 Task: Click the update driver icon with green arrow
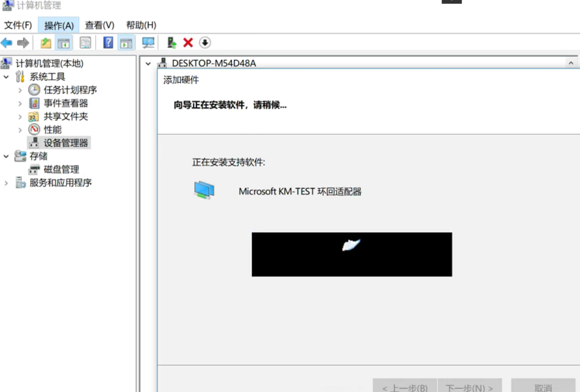coord(172,43)
